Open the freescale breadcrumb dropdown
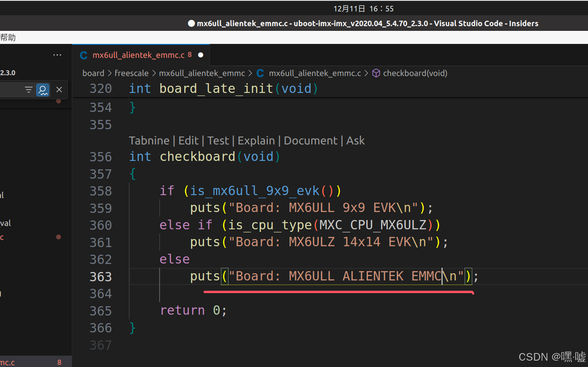588x367 pixels. [131, 73]
